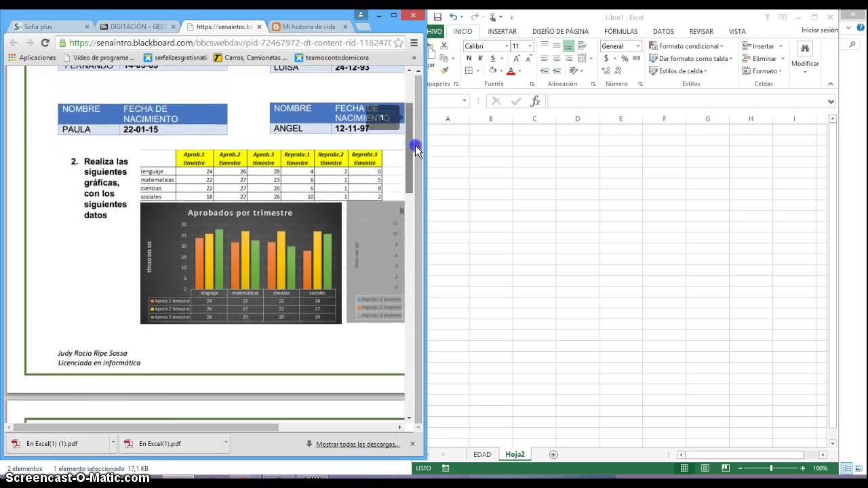Click the fill color bucket icon

[493, 70]
